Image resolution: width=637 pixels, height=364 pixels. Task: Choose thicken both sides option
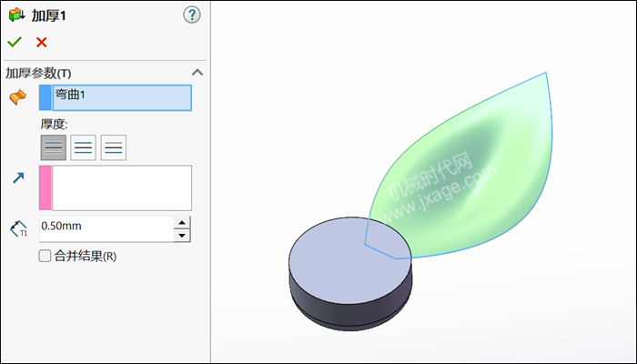coord(84,147)
